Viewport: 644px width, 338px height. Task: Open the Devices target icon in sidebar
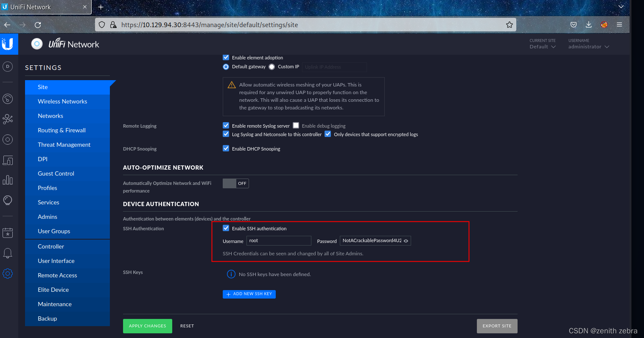click(8, 140)
